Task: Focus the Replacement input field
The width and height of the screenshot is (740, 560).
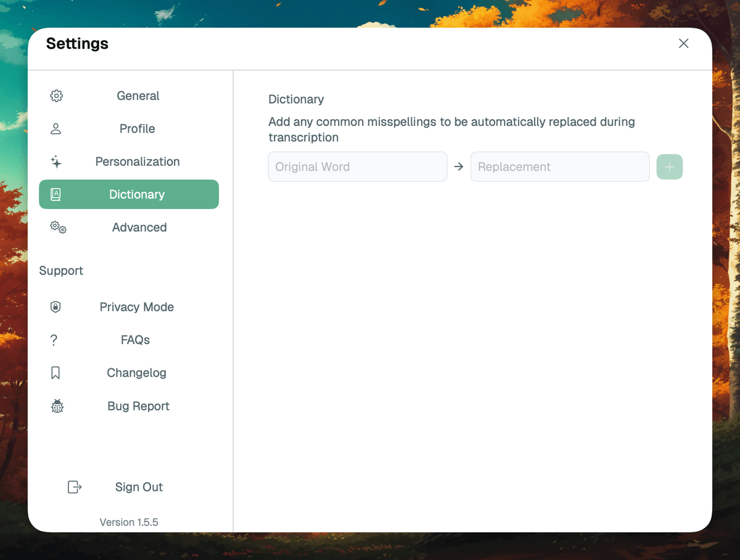Action: coord(560,167)
